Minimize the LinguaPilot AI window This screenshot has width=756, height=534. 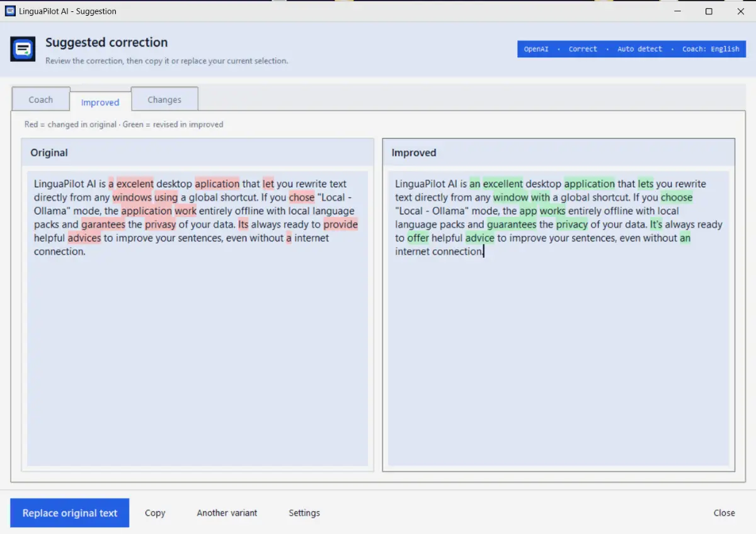coord(677,11)
